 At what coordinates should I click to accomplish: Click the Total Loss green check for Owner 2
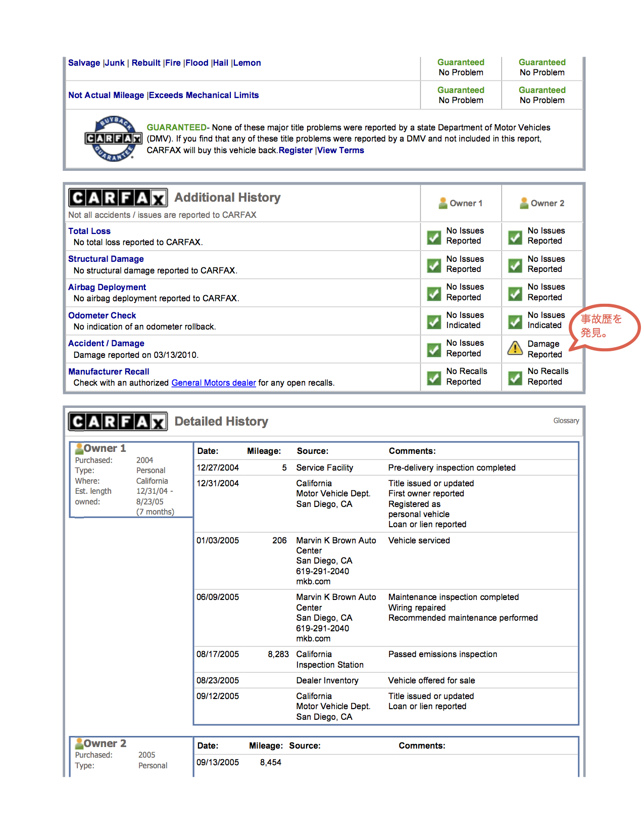tap(515, 237)
